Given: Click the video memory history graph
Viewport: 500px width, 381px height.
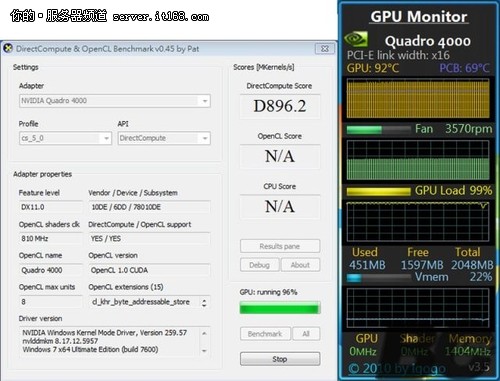Looking at the screenshot, I should pyautogui.click(x=418, y=308).
